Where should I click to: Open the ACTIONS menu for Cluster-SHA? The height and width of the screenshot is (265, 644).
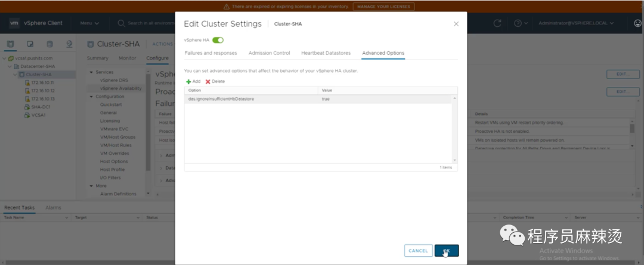(163, 44)
